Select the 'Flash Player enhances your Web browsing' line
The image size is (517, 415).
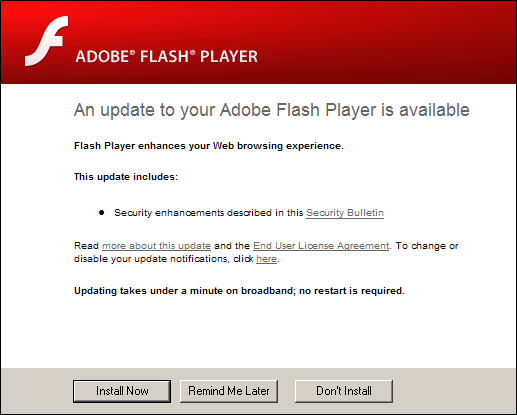point(209,146)
